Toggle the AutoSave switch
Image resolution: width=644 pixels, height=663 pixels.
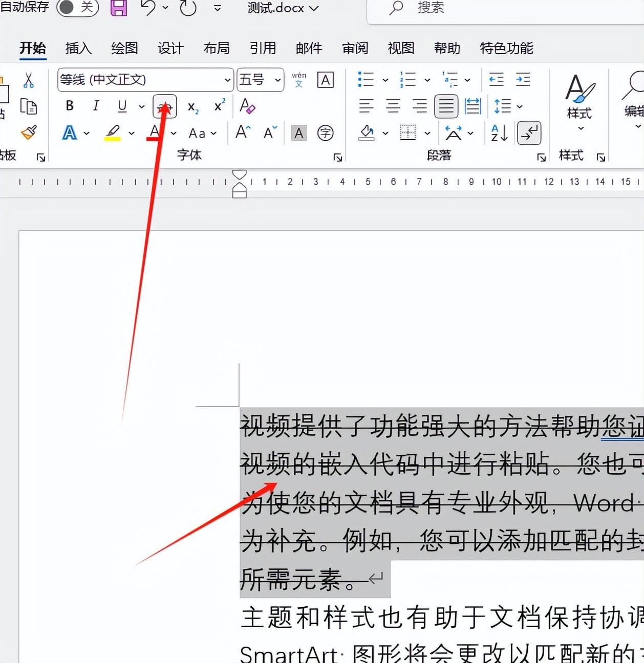pyautogui.click(x=77, y=7)
